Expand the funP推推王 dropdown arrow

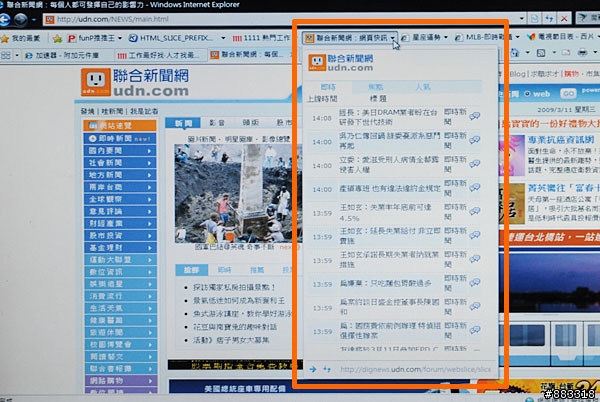click(x=120, y=38)
